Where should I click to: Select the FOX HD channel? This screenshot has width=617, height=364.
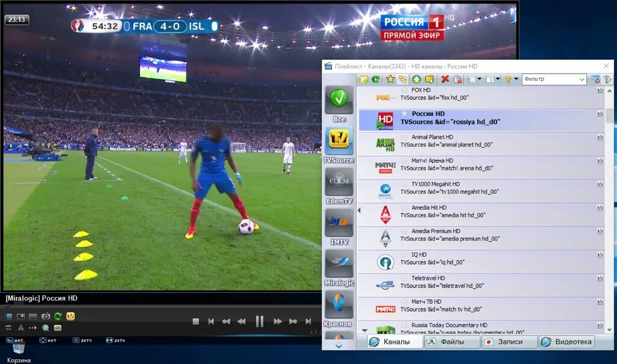pyautogui.click(x=481, y=97)
